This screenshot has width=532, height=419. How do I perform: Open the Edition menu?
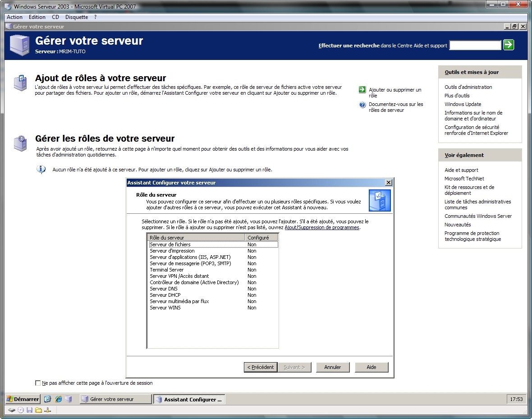tap(37, 17)
